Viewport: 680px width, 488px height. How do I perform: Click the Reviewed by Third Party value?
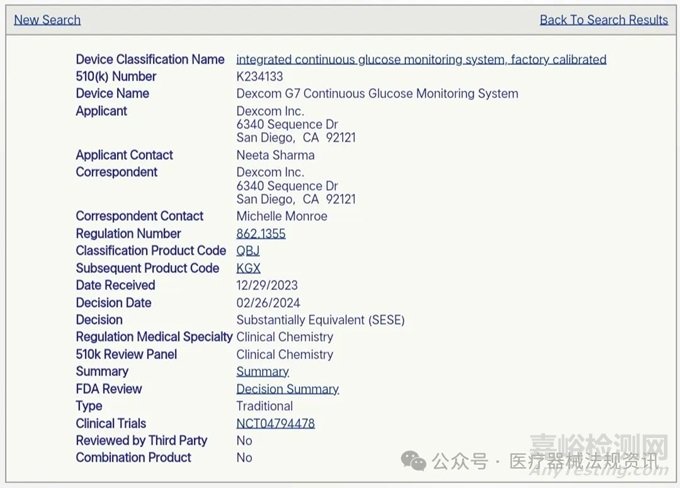click(x=244, y=441)
